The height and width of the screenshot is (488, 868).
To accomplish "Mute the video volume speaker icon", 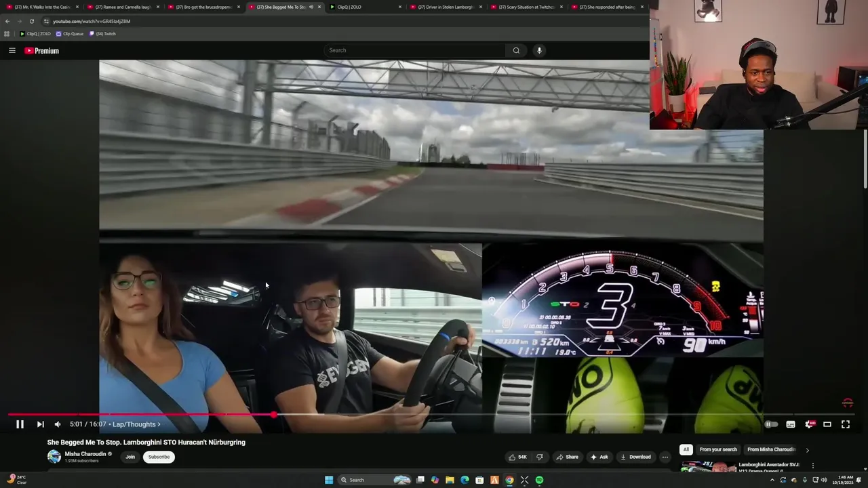I will coord(58,424).
